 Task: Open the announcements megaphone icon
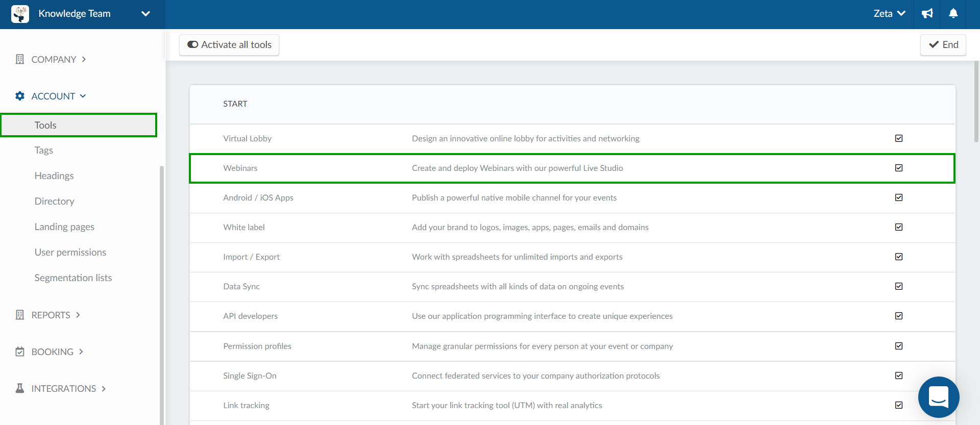pyautogui.click(x=927, y=14)
